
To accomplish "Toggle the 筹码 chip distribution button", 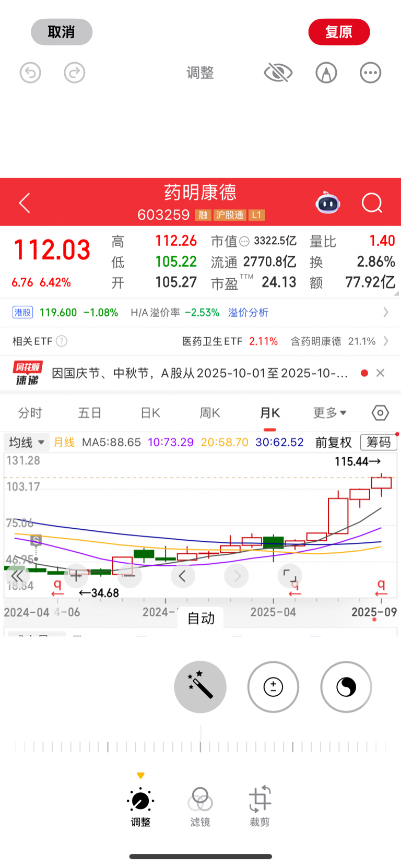I will coord(379,443).
